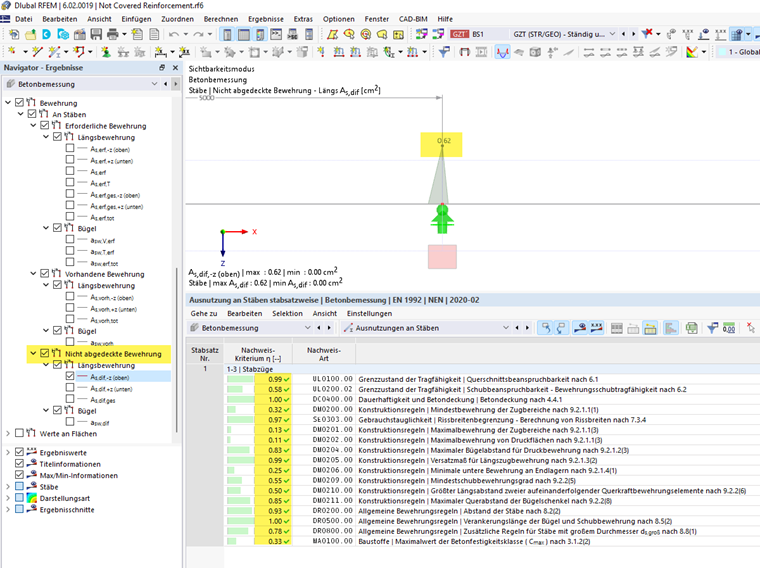Viewport: 760px width, 568px height.
Task: Expand the Ergebniswerte node
Action: [8, 452]
